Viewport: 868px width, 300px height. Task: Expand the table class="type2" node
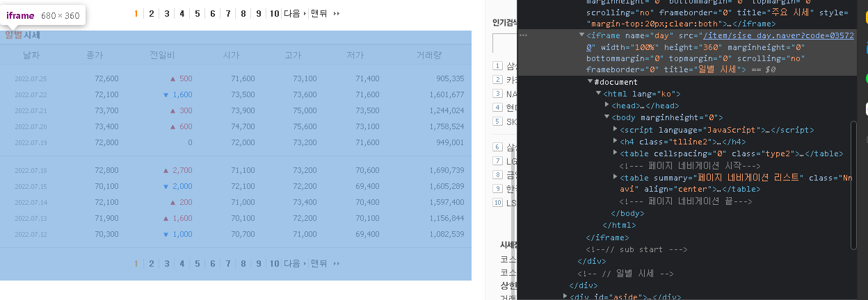pyautogui.click(x=616, y=153)
